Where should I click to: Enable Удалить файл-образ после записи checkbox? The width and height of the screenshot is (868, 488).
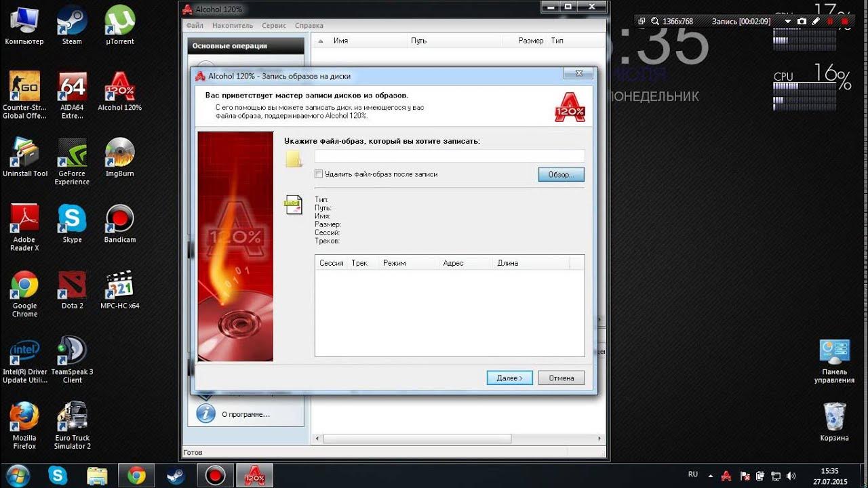pos(319,174)
